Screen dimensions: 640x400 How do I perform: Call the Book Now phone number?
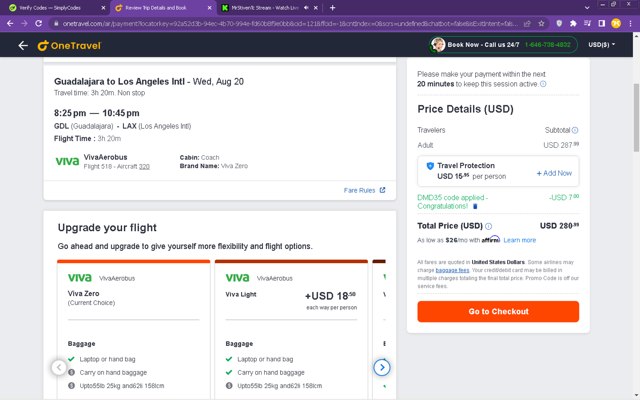click(547, 45)
